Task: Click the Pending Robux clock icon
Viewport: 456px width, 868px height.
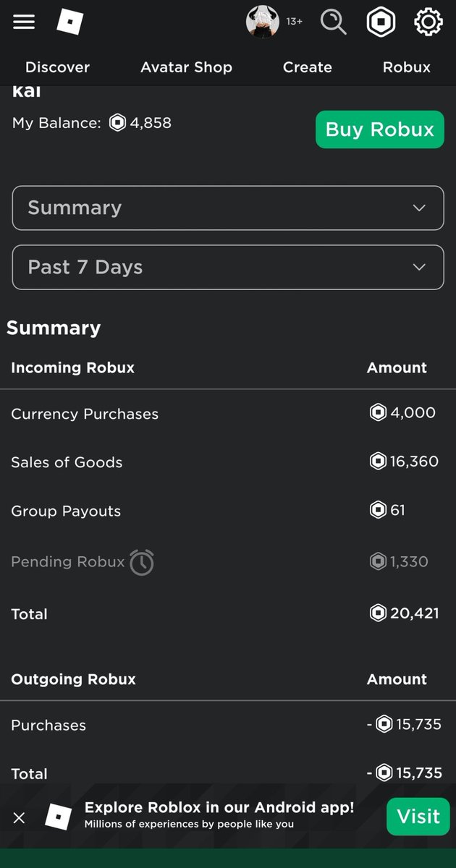Action: coord(142,562)
